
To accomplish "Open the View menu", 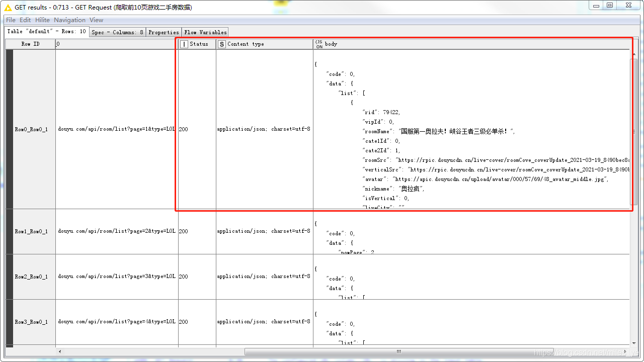I will click(96, 20).
